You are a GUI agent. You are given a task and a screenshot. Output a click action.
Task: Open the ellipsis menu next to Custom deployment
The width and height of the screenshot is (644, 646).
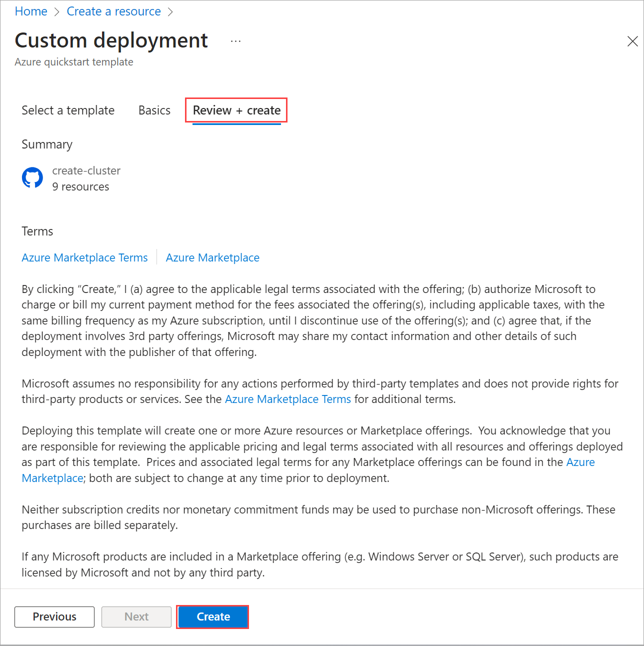coord(235,41)
